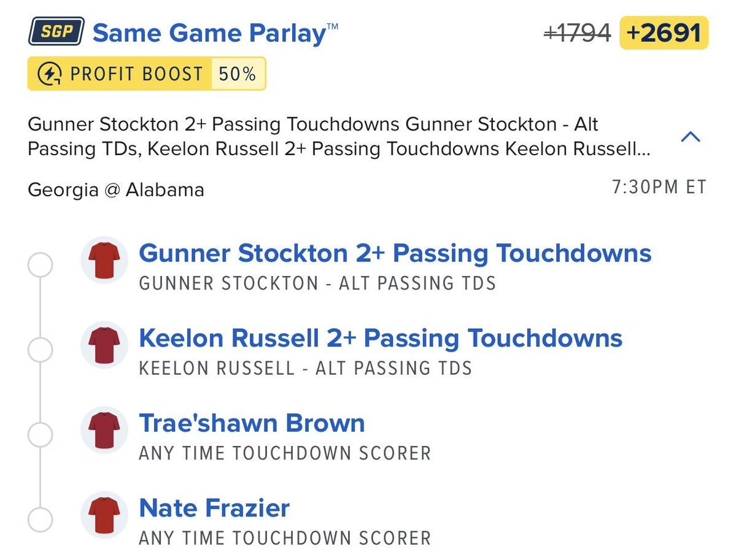Click the SGP badge icon
Image resolution: width=736 pixels, height=560 pixels.
click(56, 31)
